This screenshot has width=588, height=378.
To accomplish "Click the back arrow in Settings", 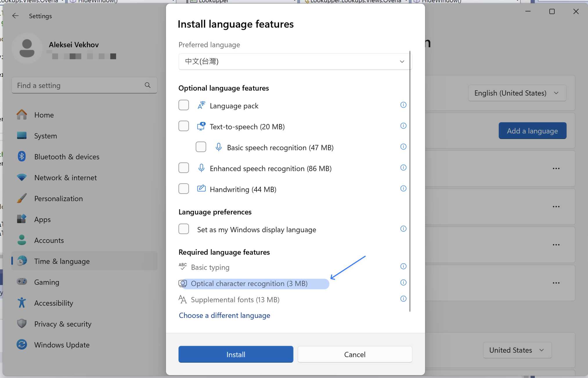I will (15, 16).
